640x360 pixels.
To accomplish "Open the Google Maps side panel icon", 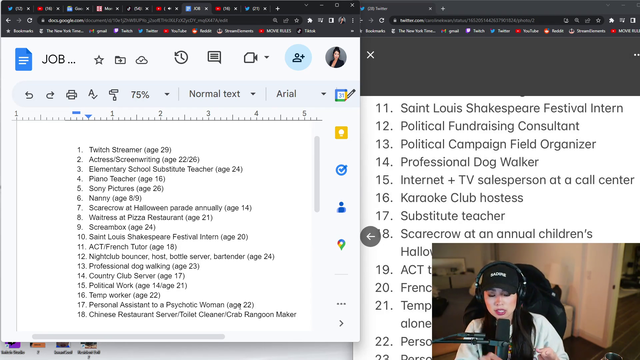I will point(341,244).
